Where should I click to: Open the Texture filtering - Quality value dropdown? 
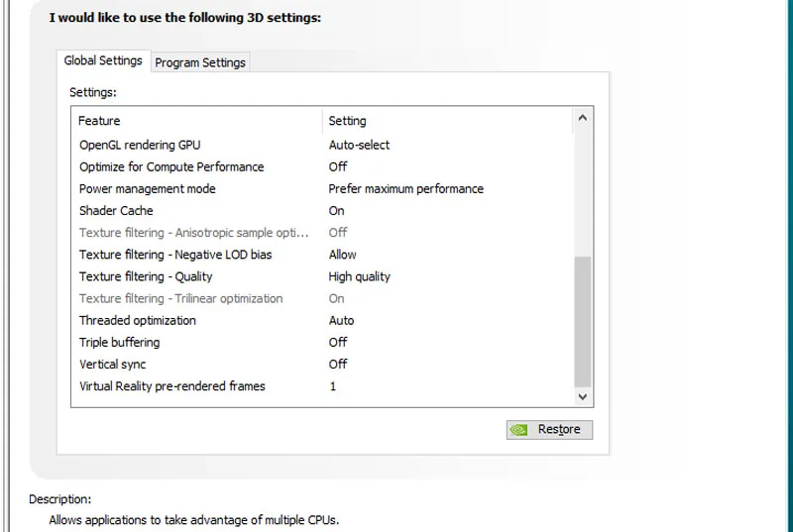tap(359, 276)
